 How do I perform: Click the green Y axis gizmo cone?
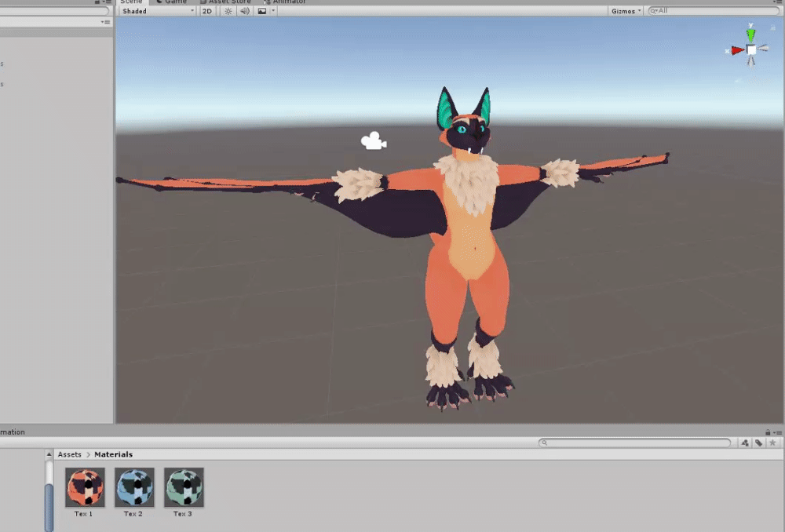pos(750,35)
